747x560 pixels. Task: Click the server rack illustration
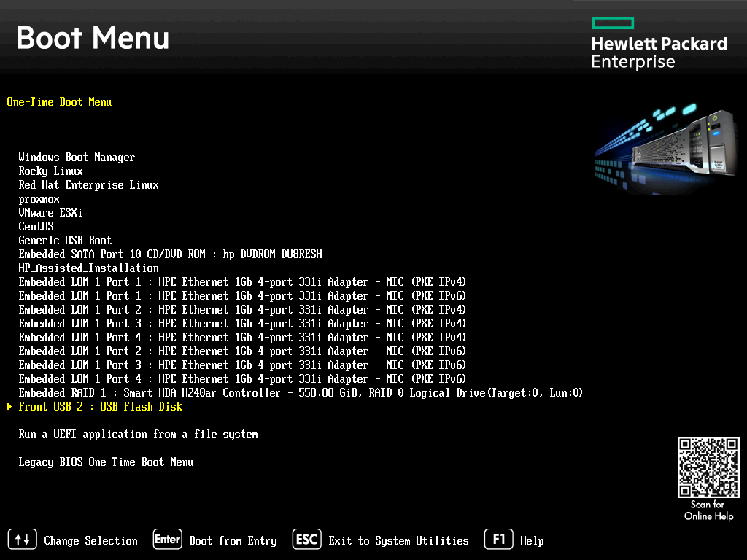pos(667,149)
